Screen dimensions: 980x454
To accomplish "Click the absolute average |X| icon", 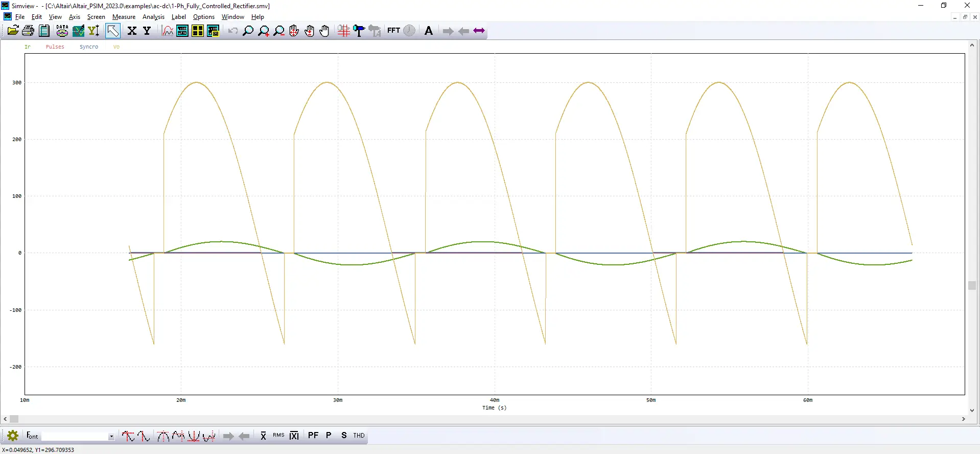I will 294,436.
